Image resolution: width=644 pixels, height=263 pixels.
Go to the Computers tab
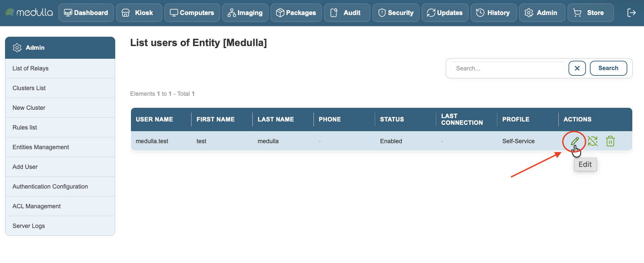(192, 13)
